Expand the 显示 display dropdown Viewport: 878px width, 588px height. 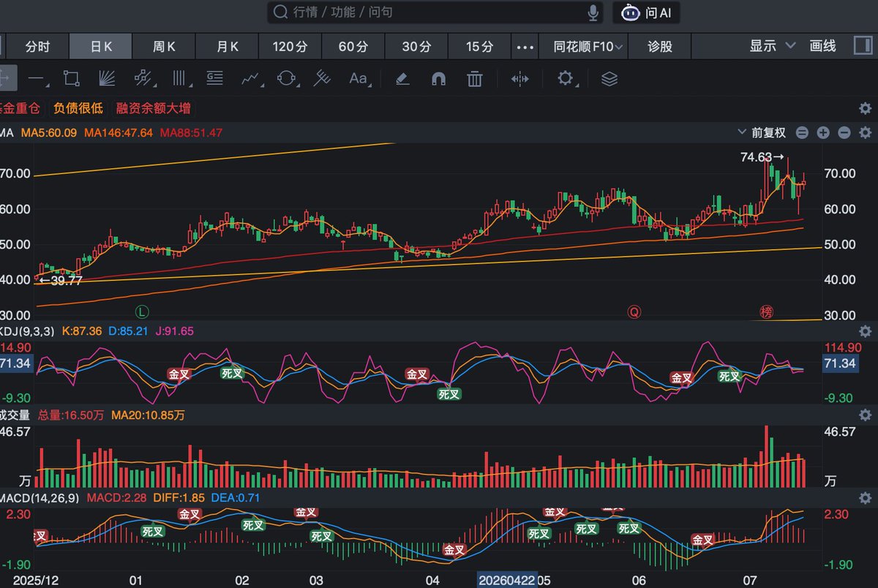tap(773, 46)
